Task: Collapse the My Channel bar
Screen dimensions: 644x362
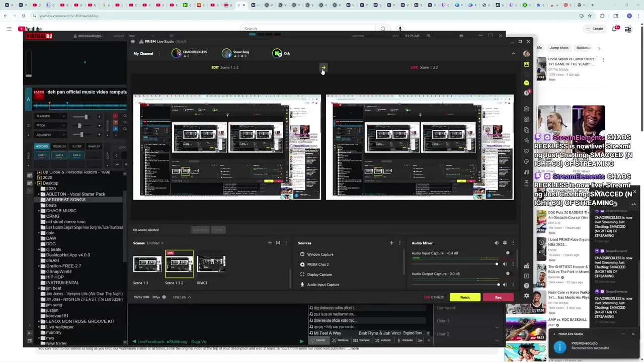Action: (x=513, y=53)
